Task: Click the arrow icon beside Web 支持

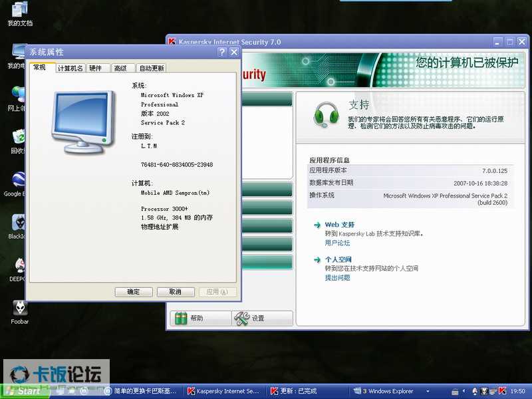Action: tap(317, 225)
